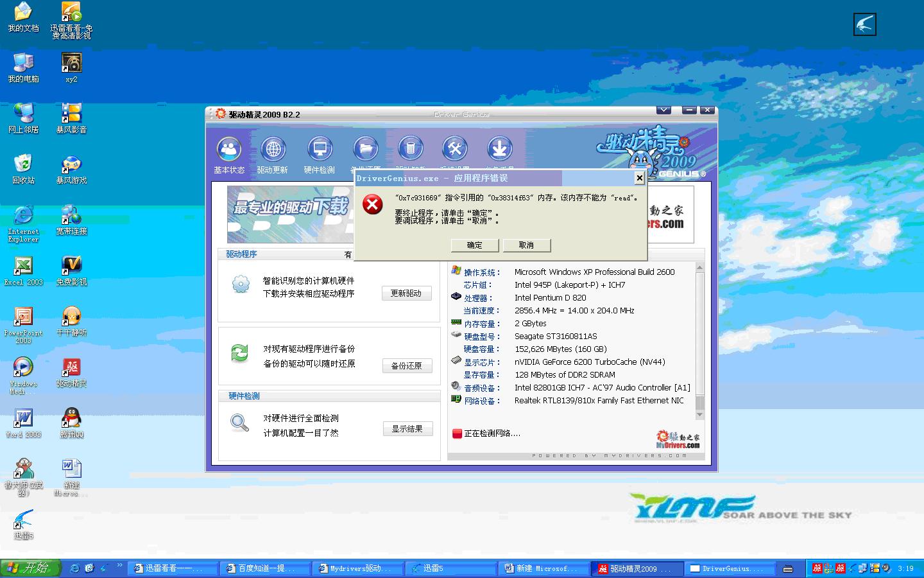The width and height of the screenshot is (924, 578).
Task: Click the 显示结果 button in hardware detection
Action: 407,428
